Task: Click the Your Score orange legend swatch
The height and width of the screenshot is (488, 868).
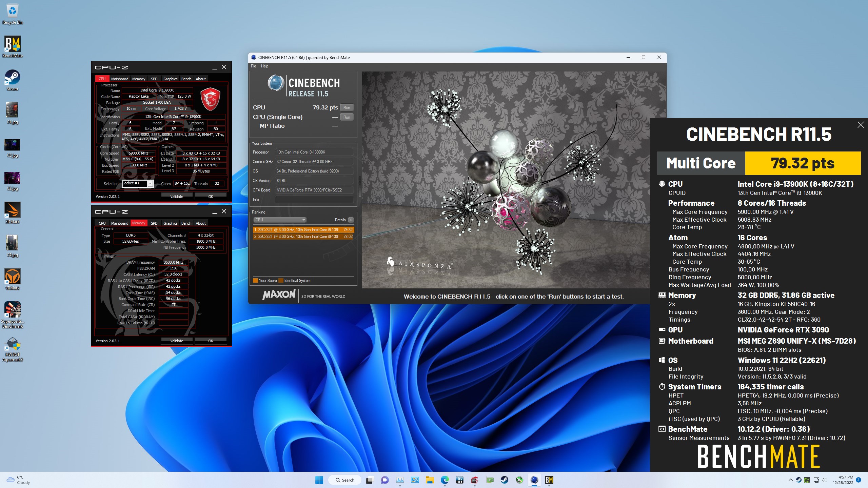Action: (x=255, y=281)
